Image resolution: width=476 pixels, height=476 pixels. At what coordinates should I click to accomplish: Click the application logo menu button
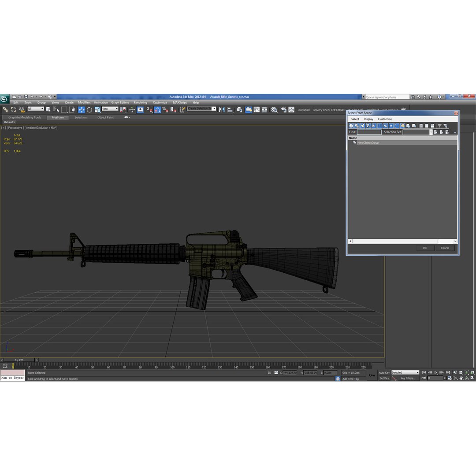[x=4, y=98]
